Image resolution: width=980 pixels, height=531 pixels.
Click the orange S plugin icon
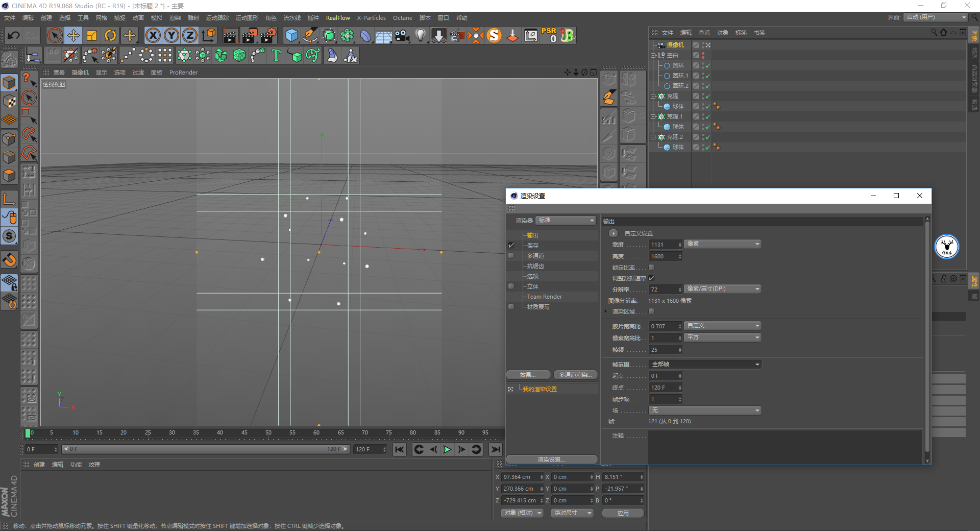click(x=494, y=35)
